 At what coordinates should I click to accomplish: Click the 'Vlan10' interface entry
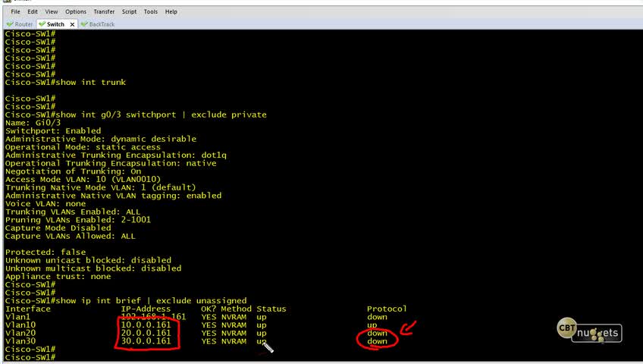[20, 325]
